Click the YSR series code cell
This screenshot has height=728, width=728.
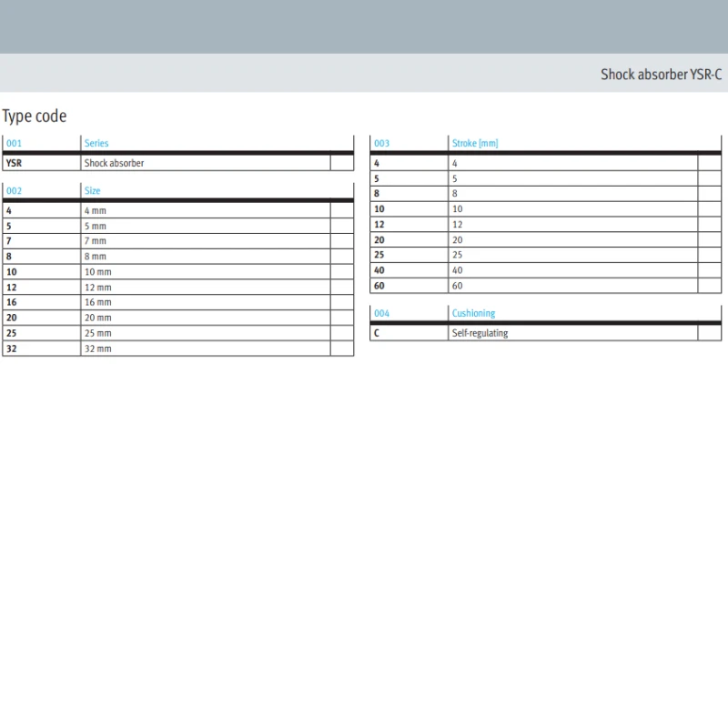pos(41,163)
